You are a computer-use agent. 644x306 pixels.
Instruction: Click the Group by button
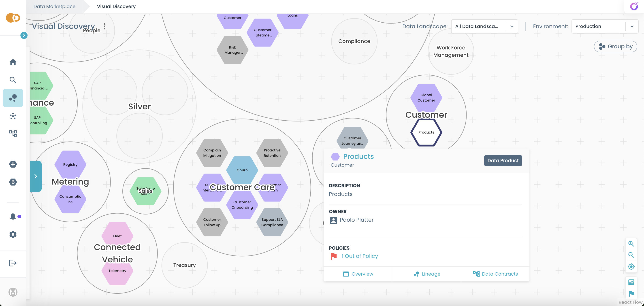point(615,47)
